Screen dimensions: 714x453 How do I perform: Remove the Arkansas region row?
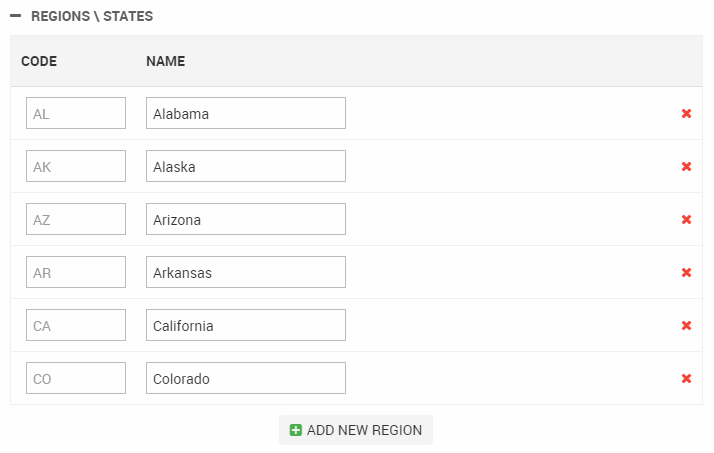point(686,273)
